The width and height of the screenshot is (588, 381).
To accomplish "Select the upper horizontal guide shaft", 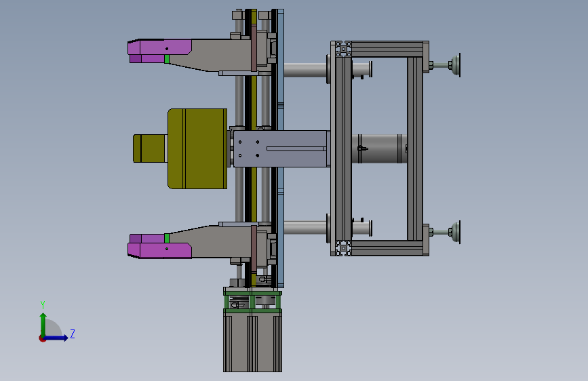I will point(305,70).
